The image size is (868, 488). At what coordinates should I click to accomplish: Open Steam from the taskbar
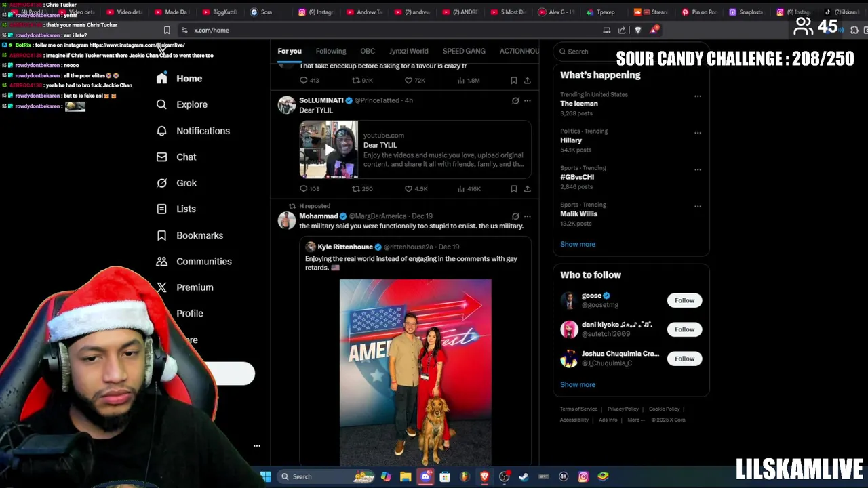[x=524, y=476]
